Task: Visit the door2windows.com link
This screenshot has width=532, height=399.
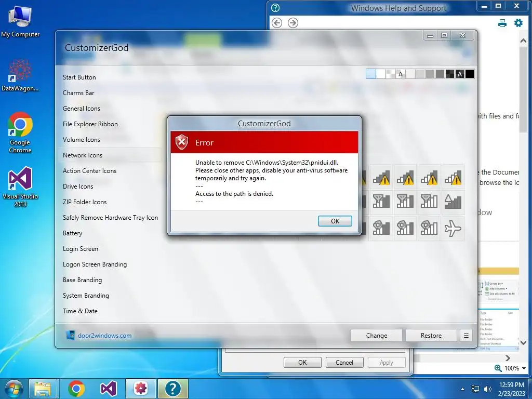Action: point(104,336)
